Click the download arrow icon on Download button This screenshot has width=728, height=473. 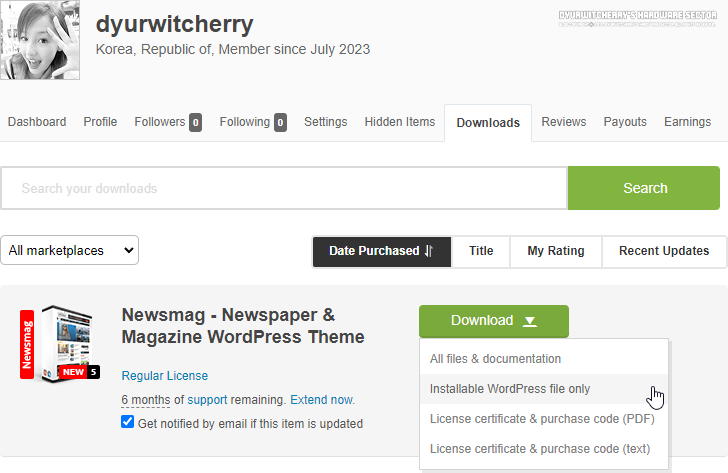pos(530,321)
